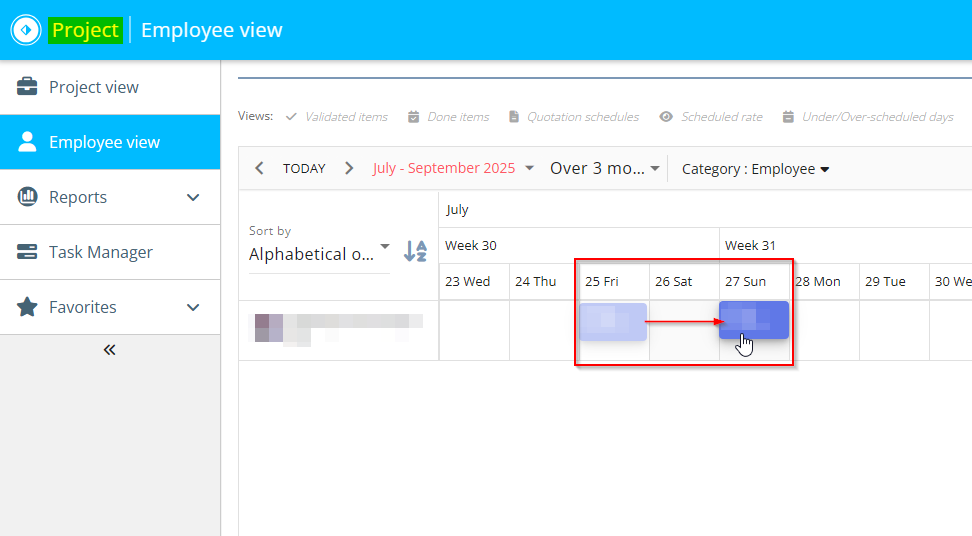Viewport: 972px width, 536px height.
Task: Open the Task Manager menu item
Action: [101, 252]
